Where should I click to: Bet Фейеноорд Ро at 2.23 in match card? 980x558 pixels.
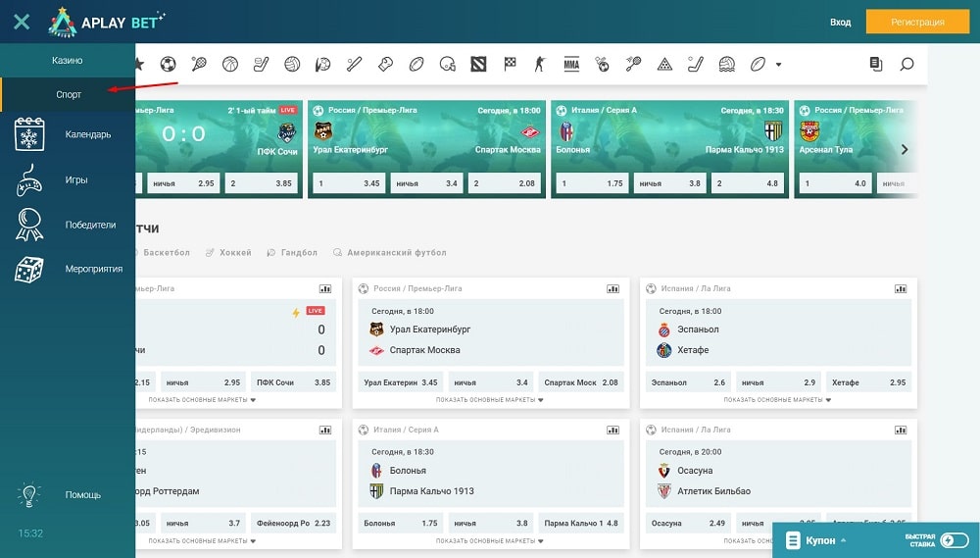click(293, 523)
